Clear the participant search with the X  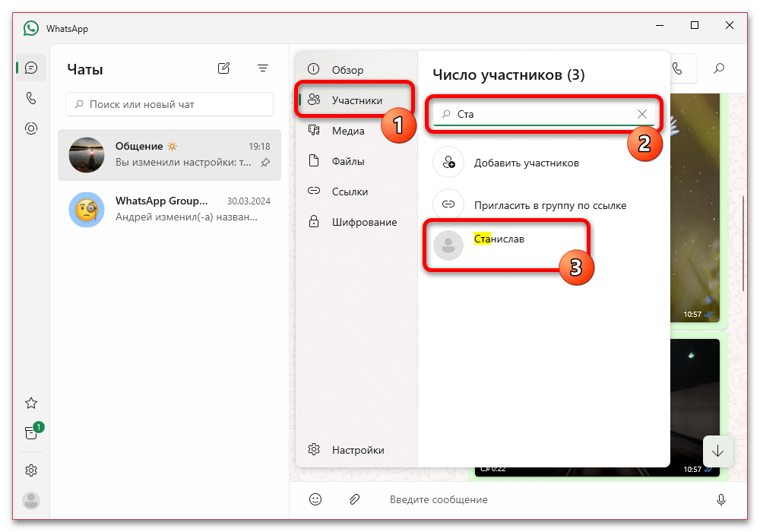[x=642, y=114]
